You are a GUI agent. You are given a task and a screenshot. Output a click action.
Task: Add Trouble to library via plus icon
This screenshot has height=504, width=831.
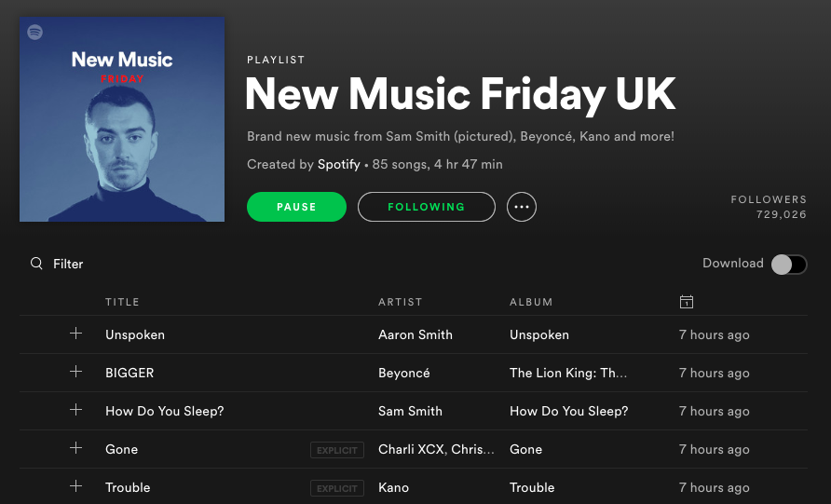click(x=75, y=486)
